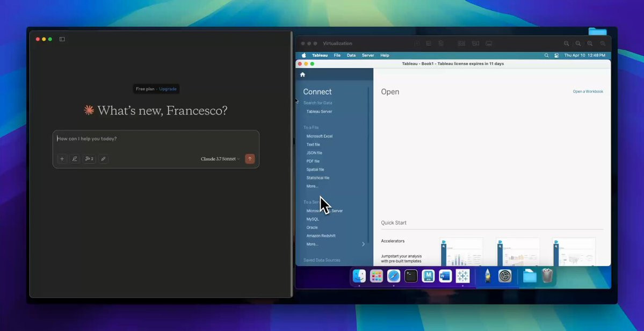Click the date and time in VM menu bar
This screenshot has width=644, height=331.
(x=584, y=55)
